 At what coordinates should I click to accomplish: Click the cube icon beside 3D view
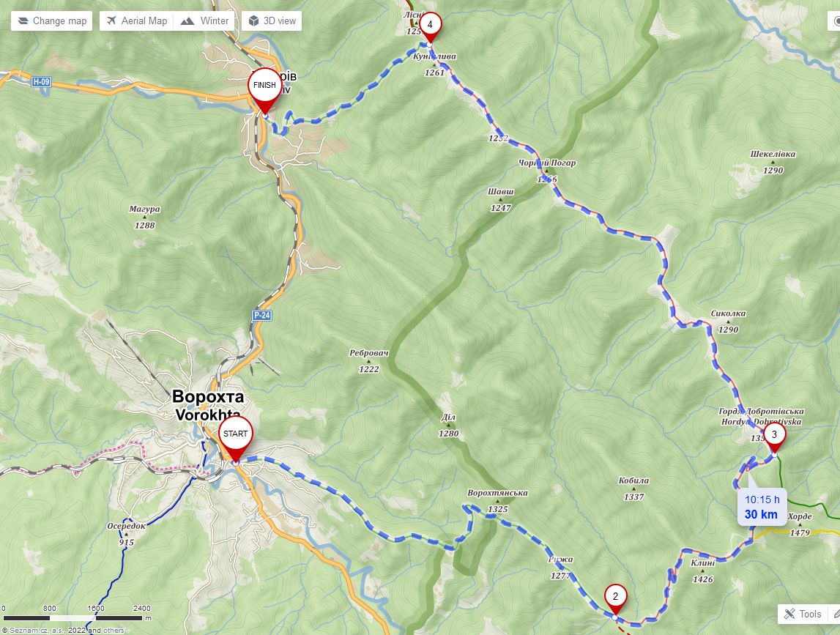pos(254,21)
